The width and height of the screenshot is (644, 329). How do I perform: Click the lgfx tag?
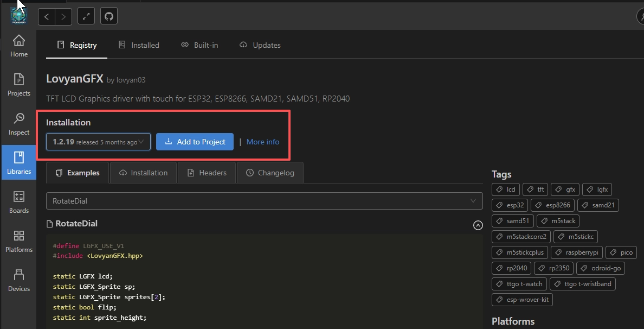coord(597,189)
